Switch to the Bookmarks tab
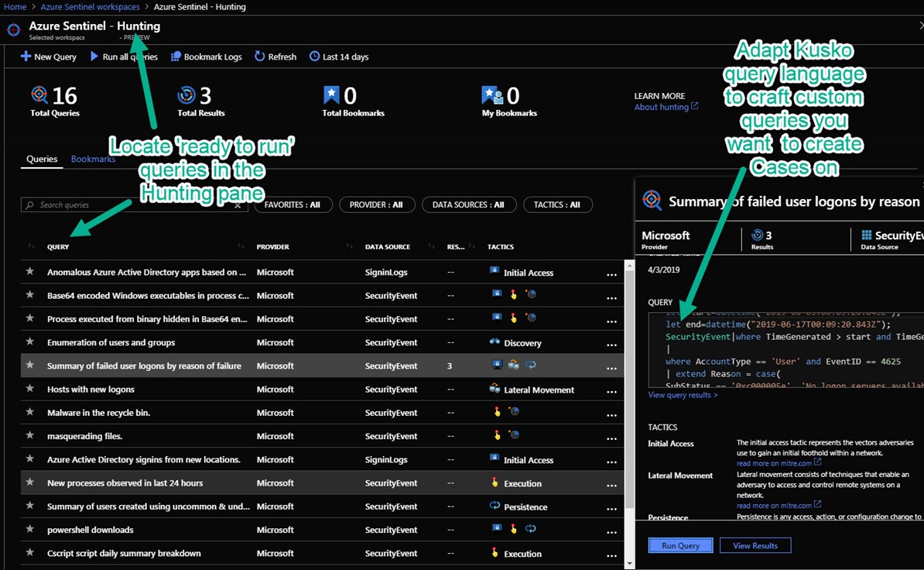 coord(93,159)
